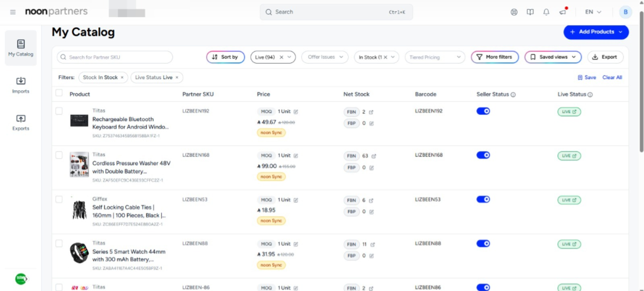Expand the In Stock filter dropdown
Screen dimensions: 644x291
click(393, 57)
